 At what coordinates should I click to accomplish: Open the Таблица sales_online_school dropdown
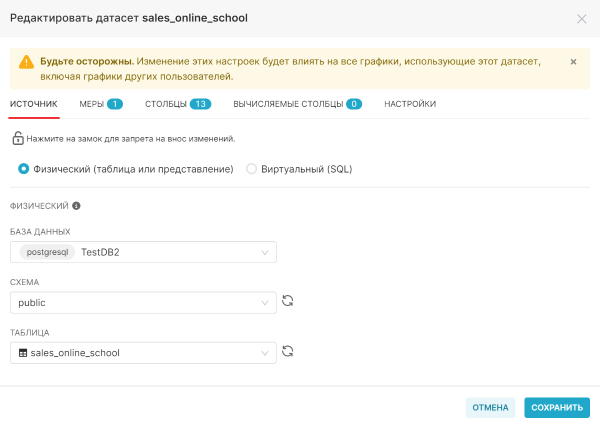click(143, 353)
